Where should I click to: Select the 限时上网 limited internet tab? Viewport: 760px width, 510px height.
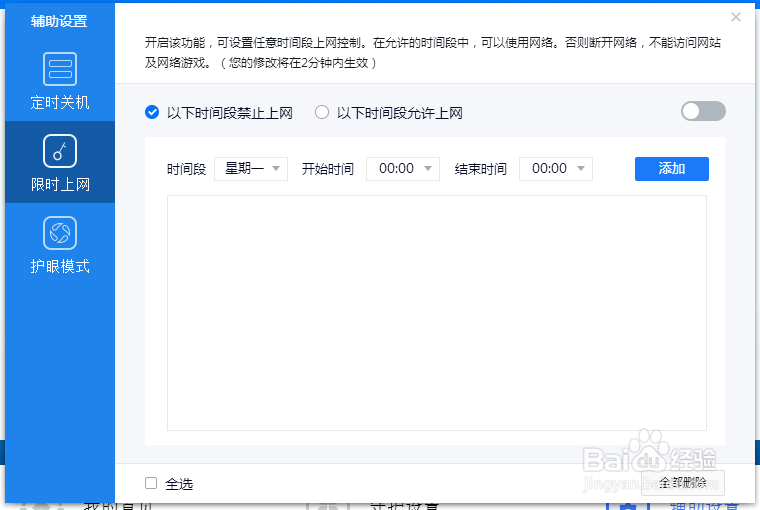pyautogui.click(x=60, y=162)
